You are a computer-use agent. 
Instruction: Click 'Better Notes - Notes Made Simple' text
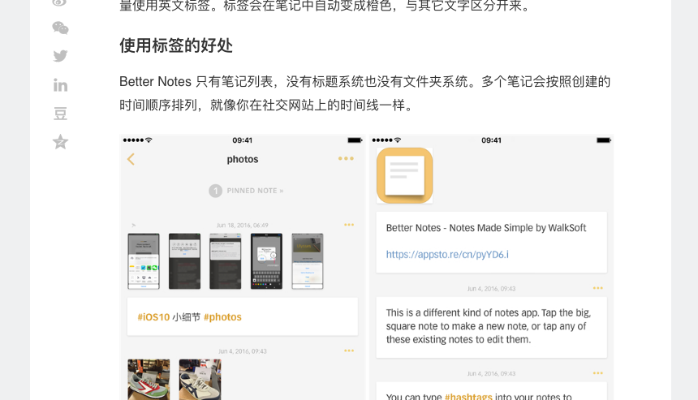486,228
